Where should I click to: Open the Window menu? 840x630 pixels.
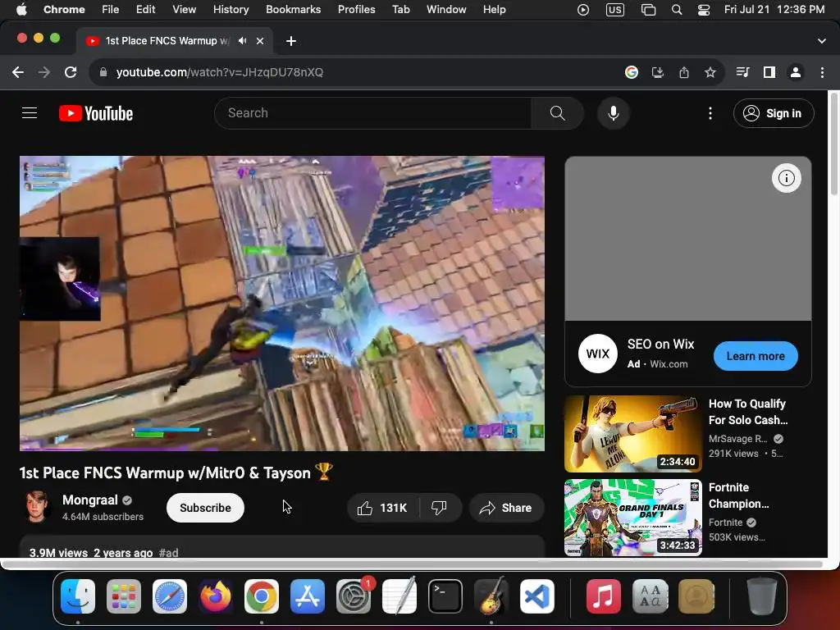(x=446, y=9)
